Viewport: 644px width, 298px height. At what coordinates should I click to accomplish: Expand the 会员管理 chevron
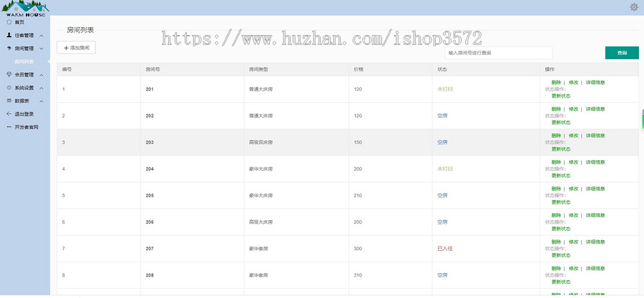[x=42, y=75]
